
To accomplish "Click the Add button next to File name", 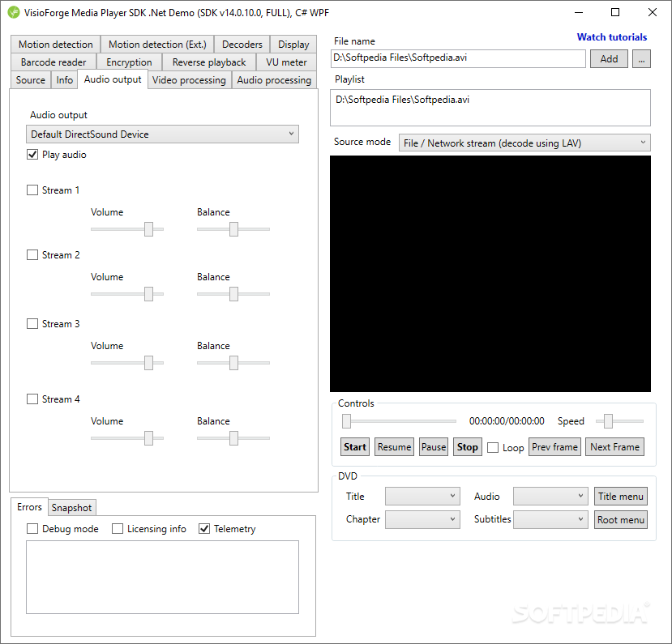I will click(609, 58).
